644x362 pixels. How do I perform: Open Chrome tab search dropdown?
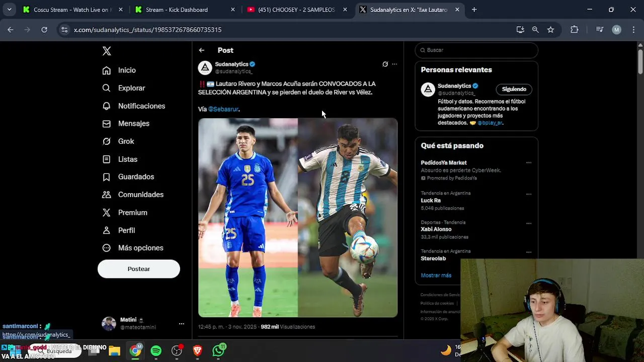pyautogui.click(x=9, y=10)
